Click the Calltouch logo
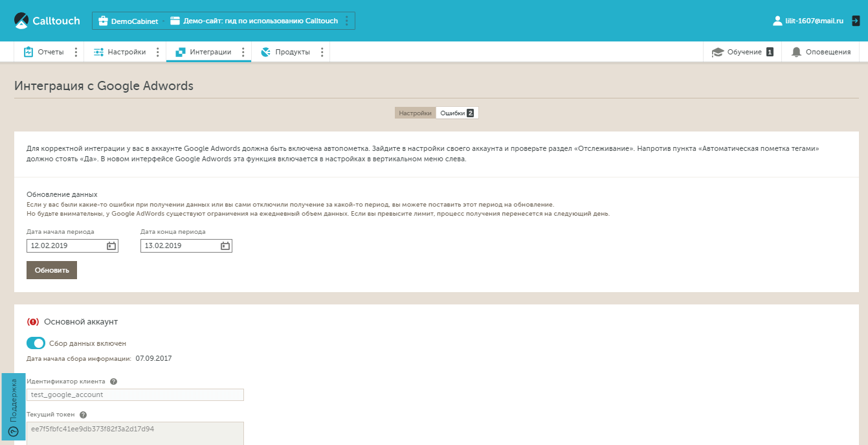 47,21
